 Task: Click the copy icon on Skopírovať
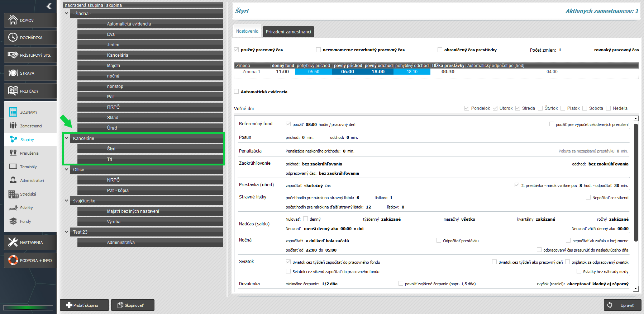coord(120,305)
